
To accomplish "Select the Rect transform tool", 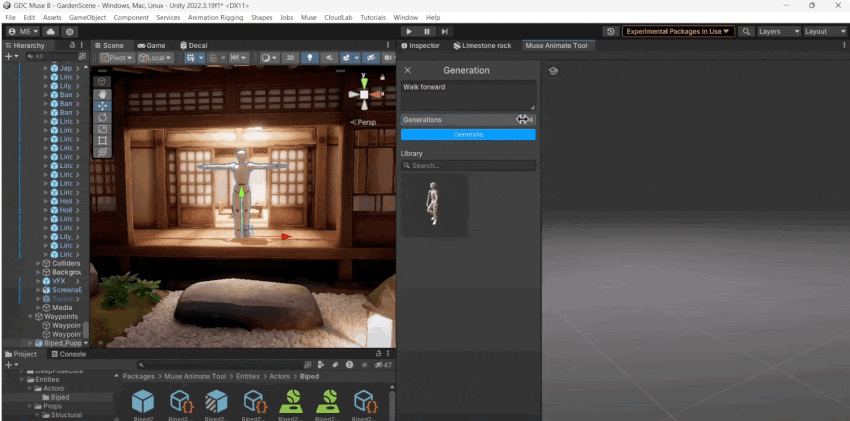I will click(102, 140).
